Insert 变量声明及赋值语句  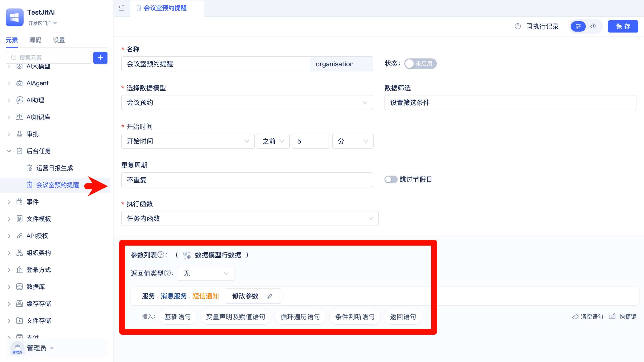coord(235,317)
